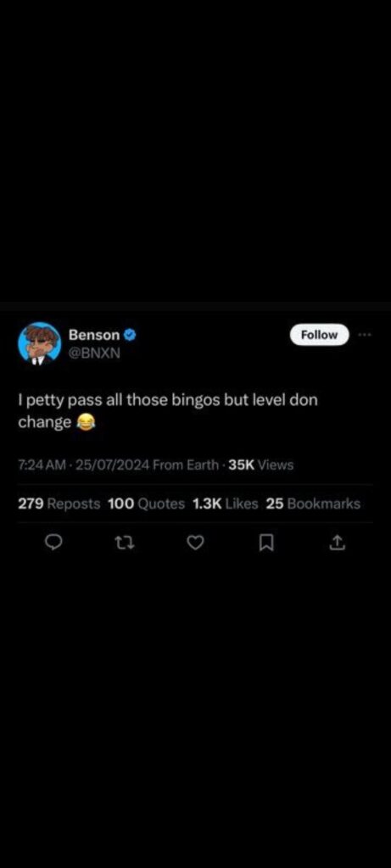This screenshot has width=391, height=868.
Task: Open the three-dots more options menu
Action: point(365,334)
